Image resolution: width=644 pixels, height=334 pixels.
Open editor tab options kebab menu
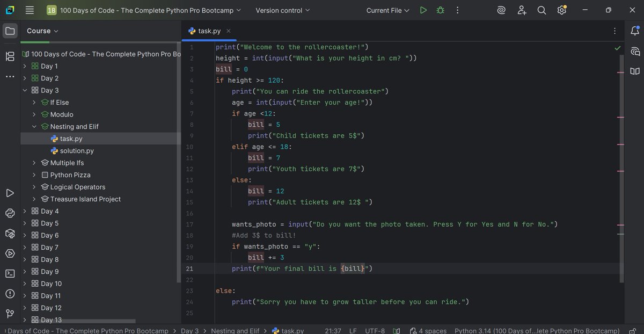615,31
